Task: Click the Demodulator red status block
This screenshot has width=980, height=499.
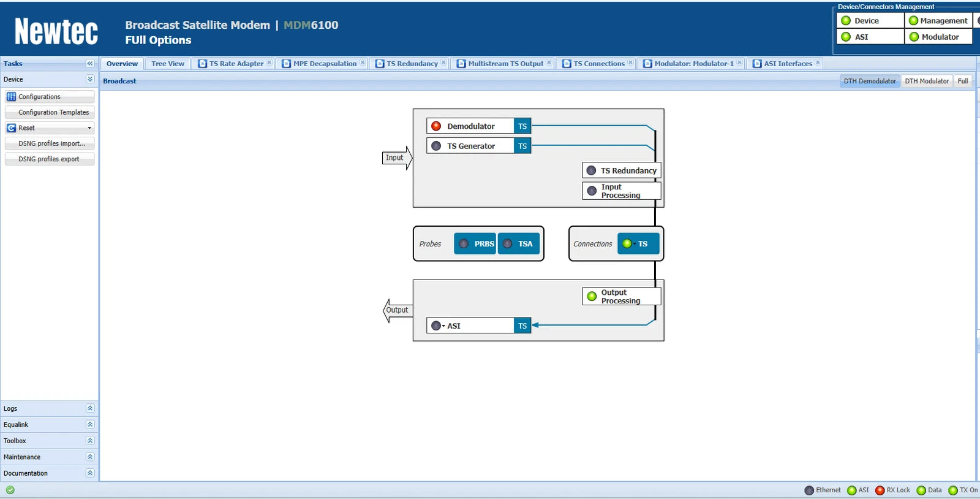Action: coord(470,126)
